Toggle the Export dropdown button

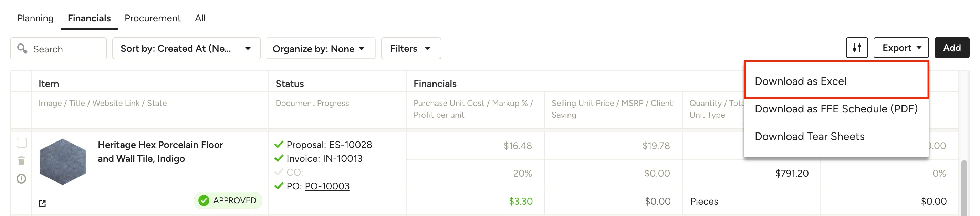pos(900,48)
